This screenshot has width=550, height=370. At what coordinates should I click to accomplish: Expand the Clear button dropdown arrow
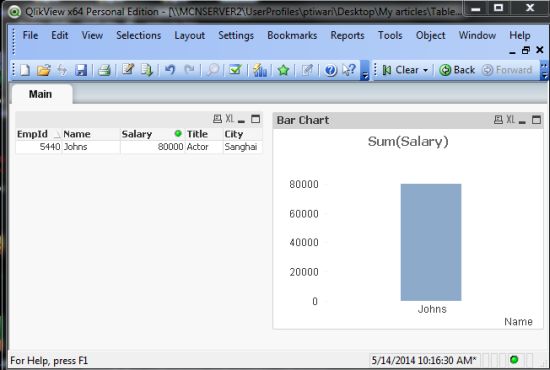click(x=425, y=70)
